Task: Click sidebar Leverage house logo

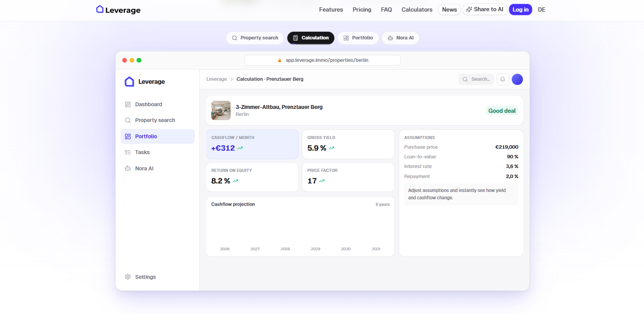Action: (x=130, y=81)
